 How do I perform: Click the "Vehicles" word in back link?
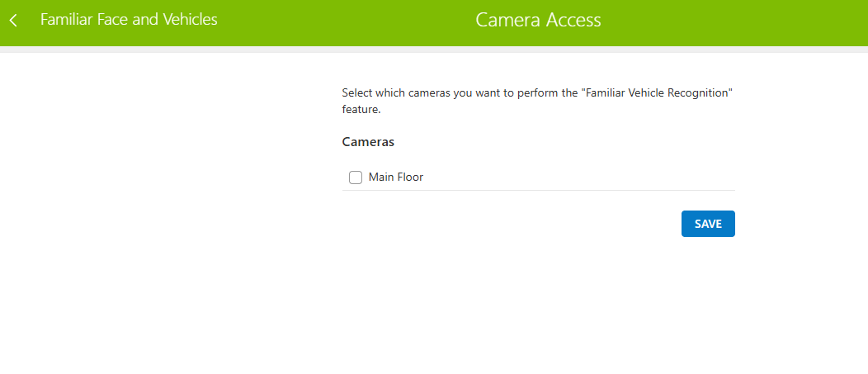[x=190, y=20]
